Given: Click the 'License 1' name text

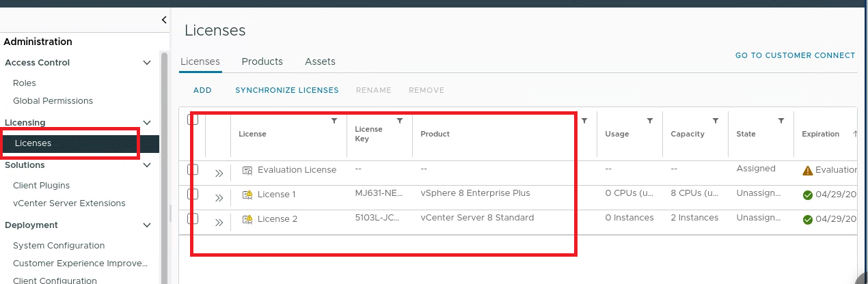Looking at the screenshot, I should point(277,195).
